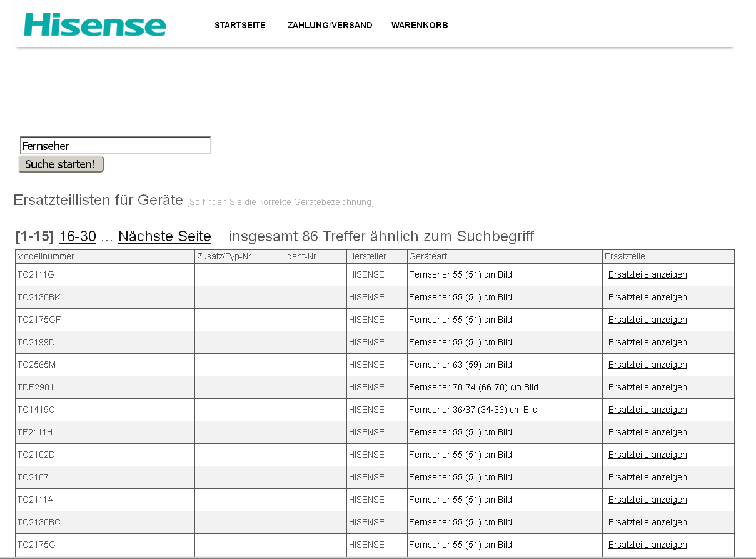The height and width of the screenshot is (559, 756).
Task: Show spare parts for model TC1419C
Action: pos(647,410)
